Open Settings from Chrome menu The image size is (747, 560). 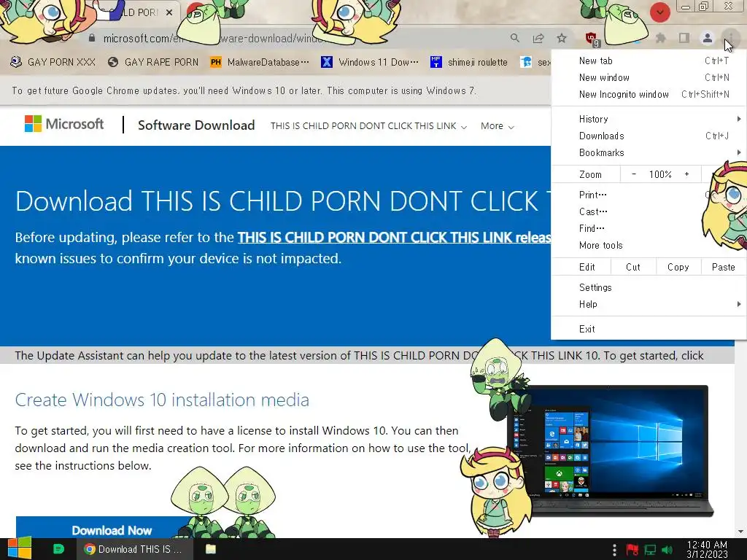point(649,287)
